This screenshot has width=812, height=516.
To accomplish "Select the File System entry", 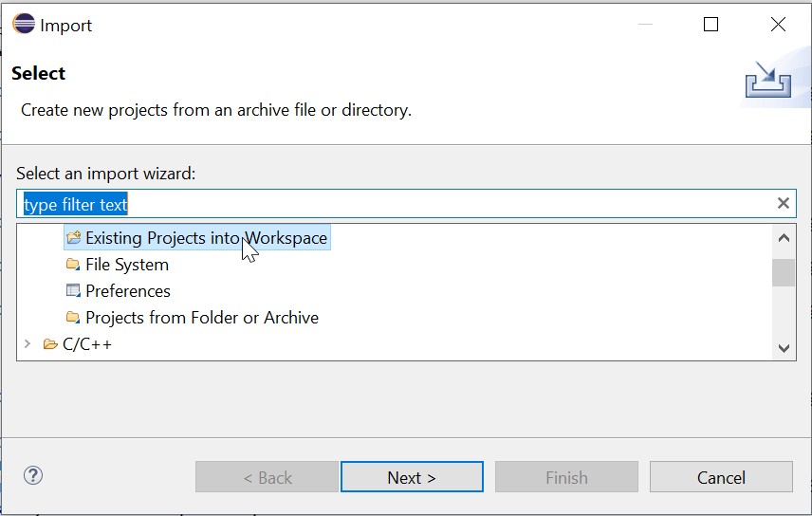I will tap(127, 265).
